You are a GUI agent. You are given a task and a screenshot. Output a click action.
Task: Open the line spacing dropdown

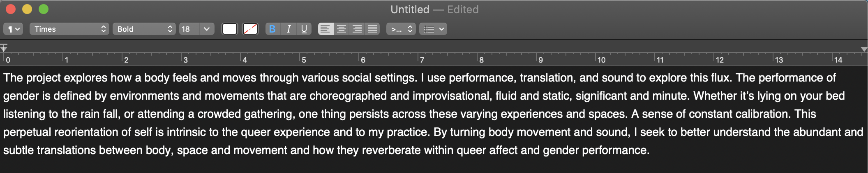401,29
